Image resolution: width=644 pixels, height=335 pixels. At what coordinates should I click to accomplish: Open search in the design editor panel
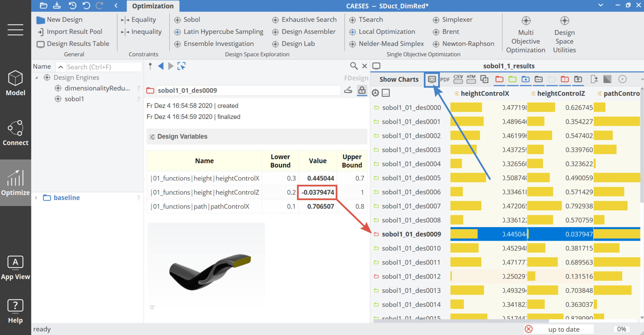click(354, 66)
